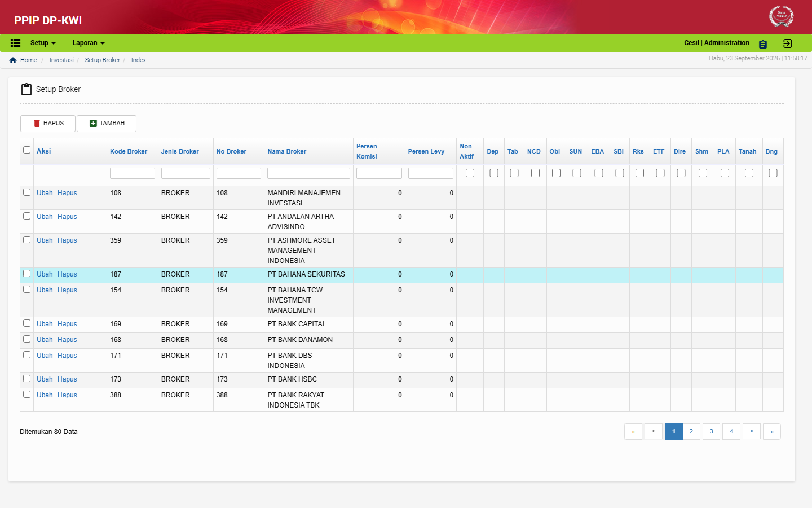Click the Kode Broker filter input field
The image size is (812, 508).
133,173
